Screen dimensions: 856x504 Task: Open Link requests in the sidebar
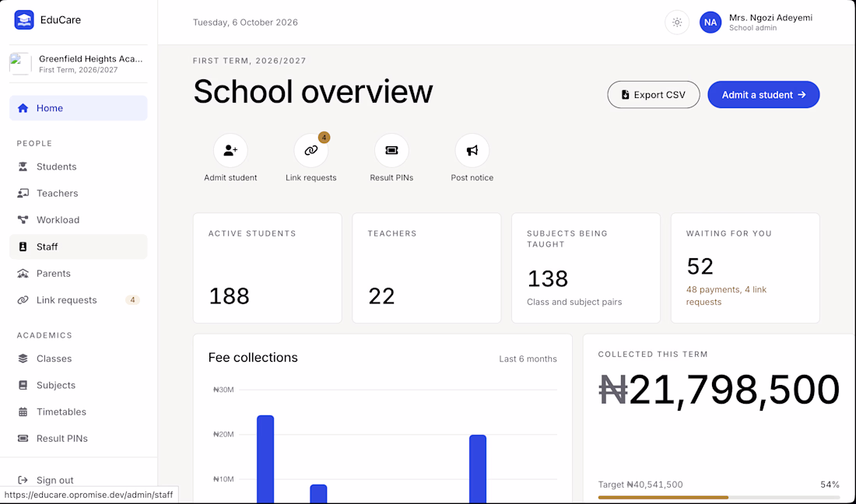[78, 300]
